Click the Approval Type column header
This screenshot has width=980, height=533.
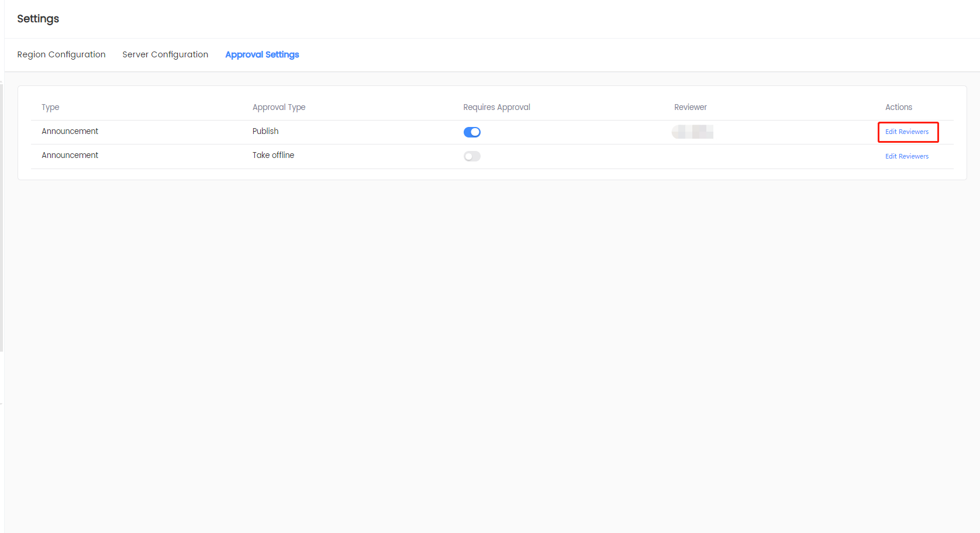pos(279,107)
